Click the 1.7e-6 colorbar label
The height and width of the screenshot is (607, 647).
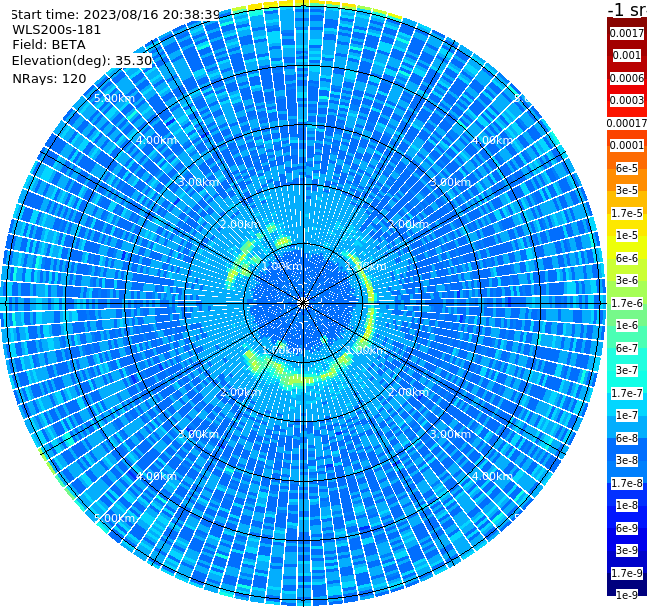[x=627, y=303]
